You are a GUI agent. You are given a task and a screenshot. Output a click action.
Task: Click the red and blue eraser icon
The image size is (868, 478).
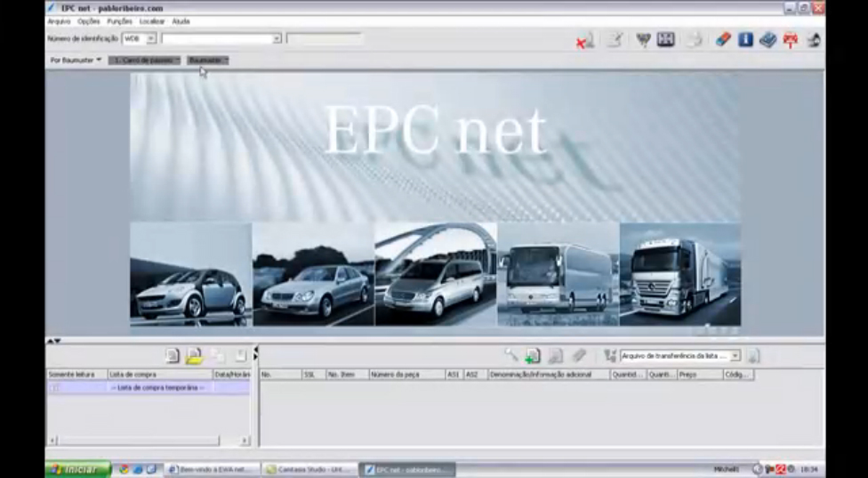coord(723,40)
